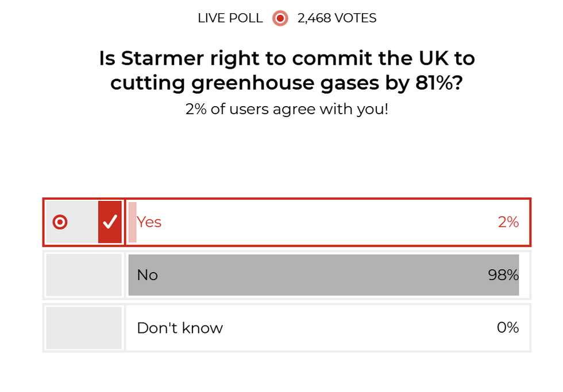The image size is (563, 392).
Task: Click the Starmer greenhouse gases poll question
Action: coord(287,71)
